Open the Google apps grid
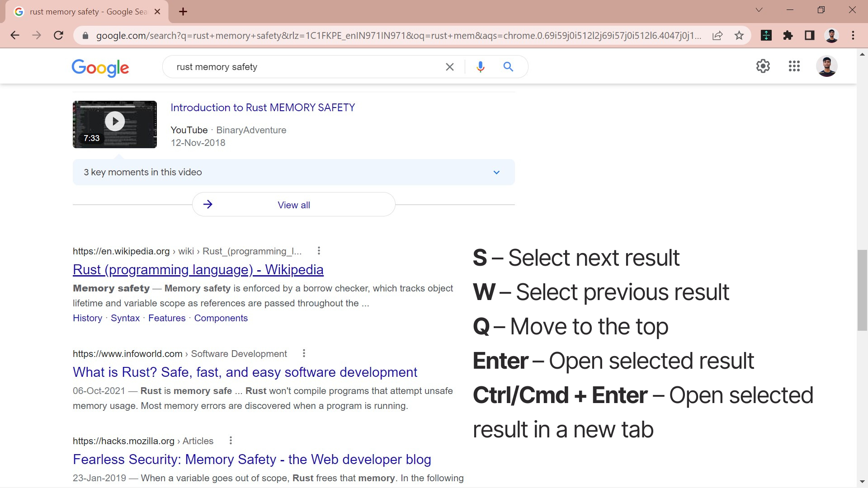Viewport: 868px width, 488px height. (x=794, y=66)
